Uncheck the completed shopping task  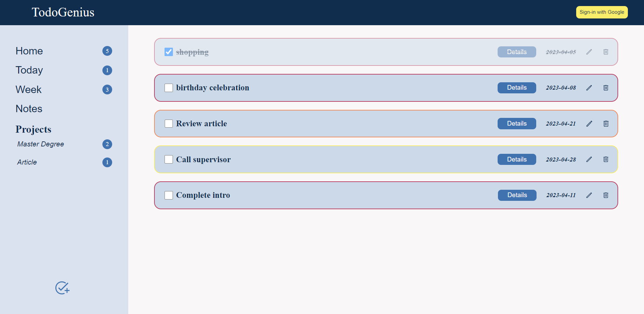169,52
